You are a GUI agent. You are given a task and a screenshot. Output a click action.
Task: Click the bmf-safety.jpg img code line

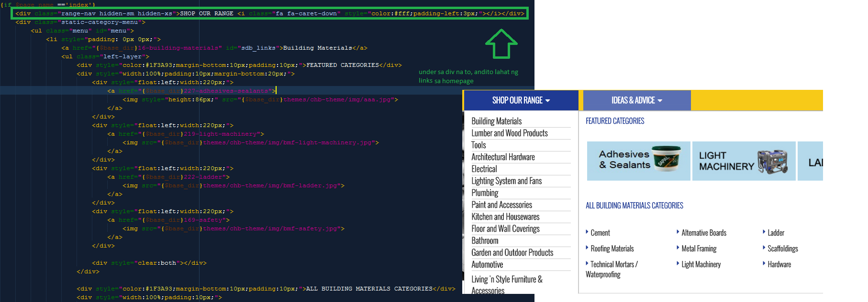point(234,228)
